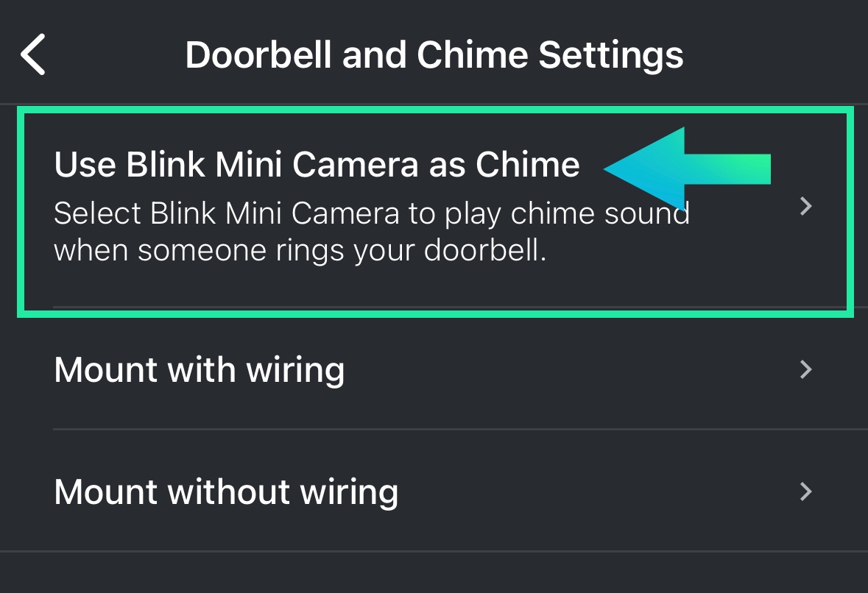Click 'when someone rings your doorbell' line

click(x=300, y=251)
